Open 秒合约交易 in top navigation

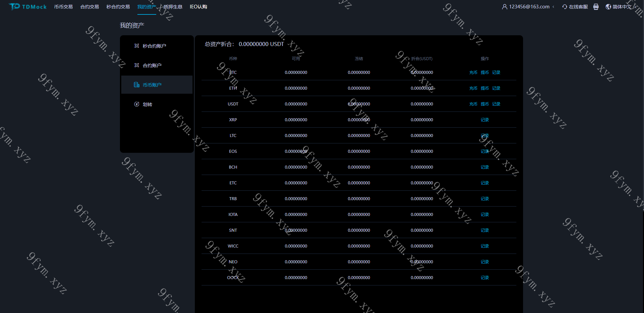tap(118, 7)
